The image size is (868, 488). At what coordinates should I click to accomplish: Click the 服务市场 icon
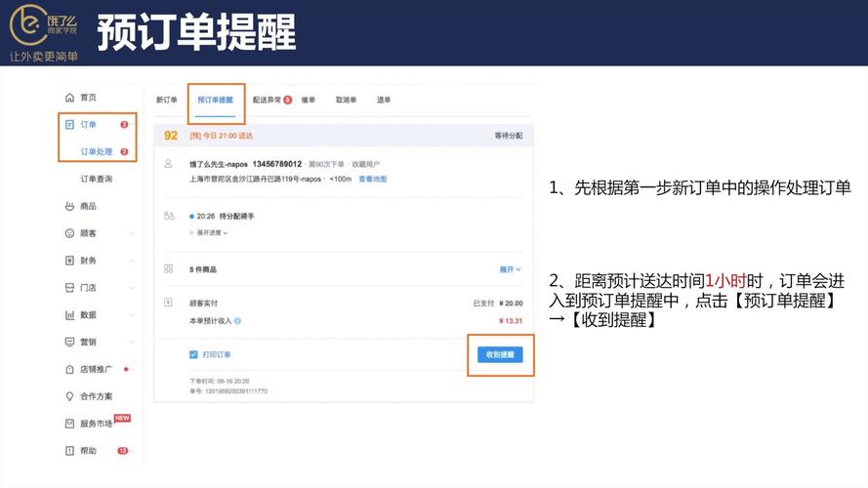click(x=69, y=424)
